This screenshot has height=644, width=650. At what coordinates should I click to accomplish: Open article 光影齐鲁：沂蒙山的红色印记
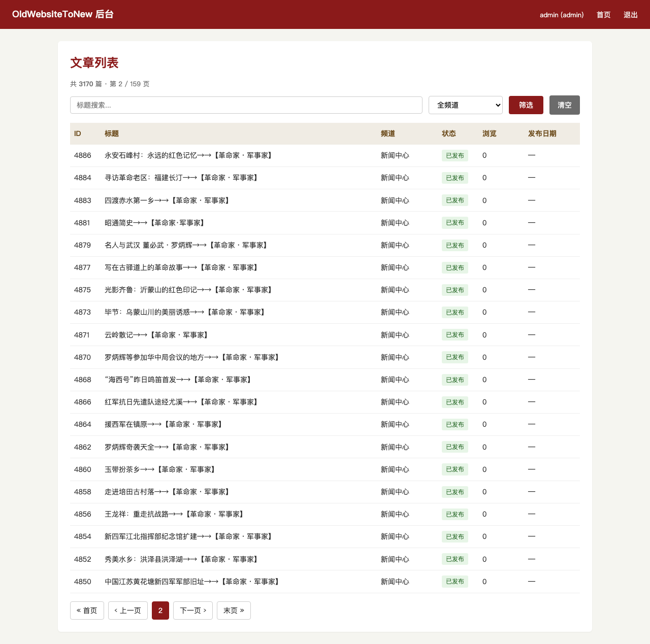[189, 290]
